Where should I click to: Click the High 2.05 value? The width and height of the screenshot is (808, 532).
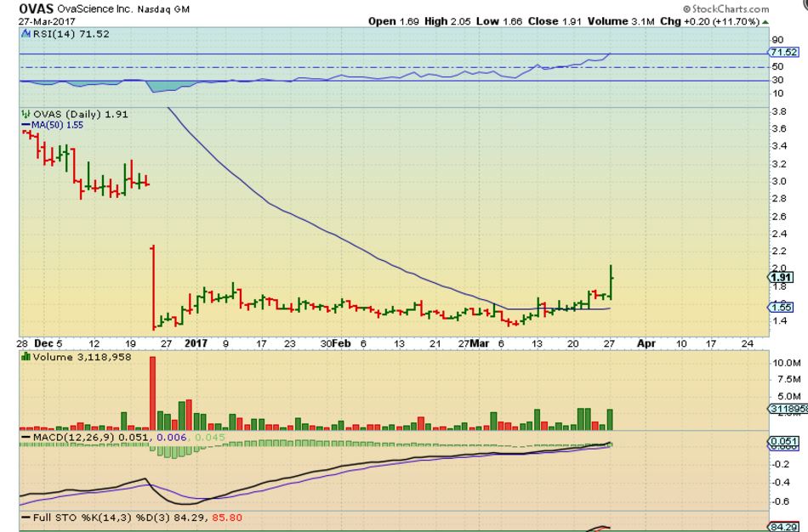pyautogui.click(x=447, y=21)
